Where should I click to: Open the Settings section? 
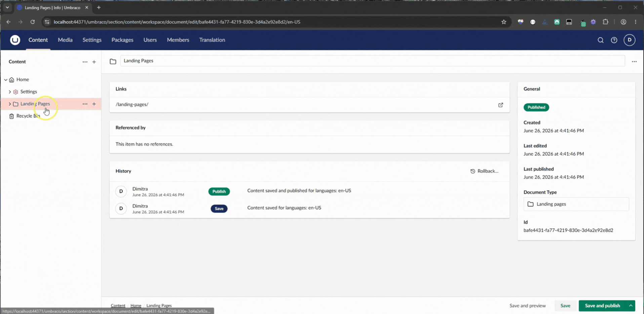(x=92, y=40)
